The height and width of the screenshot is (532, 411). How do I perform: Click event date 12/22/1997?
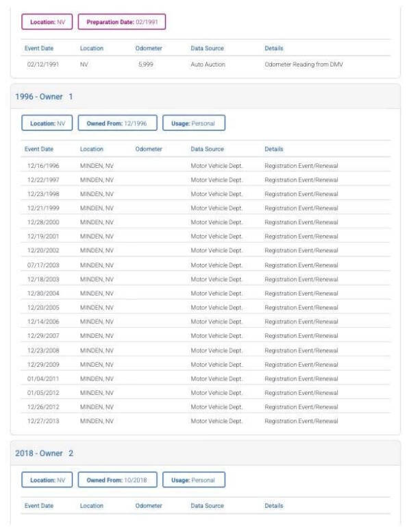tap(43, 180)
